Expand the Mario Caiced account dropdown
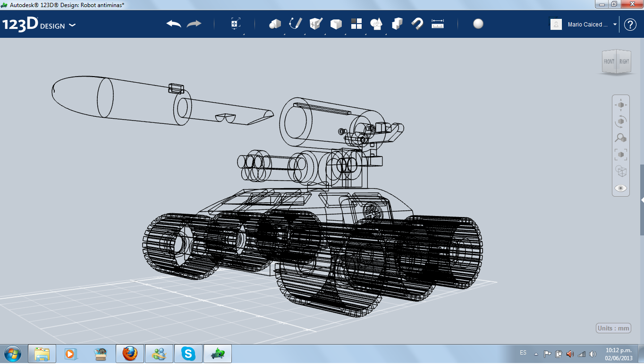The width and height of the screenshot is (644, 364). [x=615, y=25]
